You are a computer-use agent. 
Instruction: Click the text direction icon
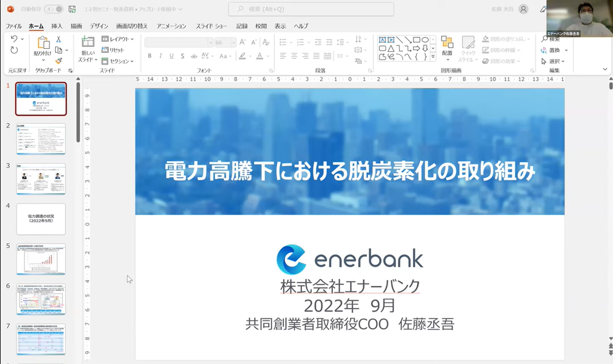359,39
